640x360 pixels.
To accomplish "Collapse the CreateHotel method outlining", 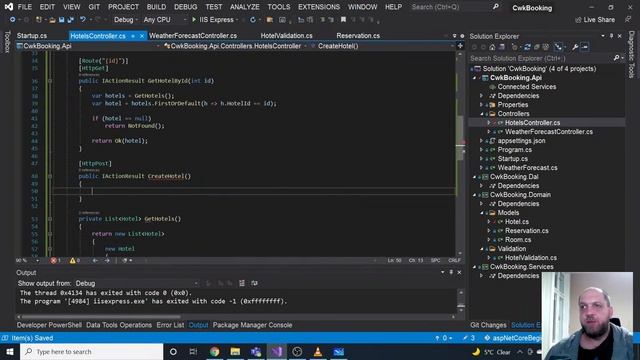I will 50,176.
